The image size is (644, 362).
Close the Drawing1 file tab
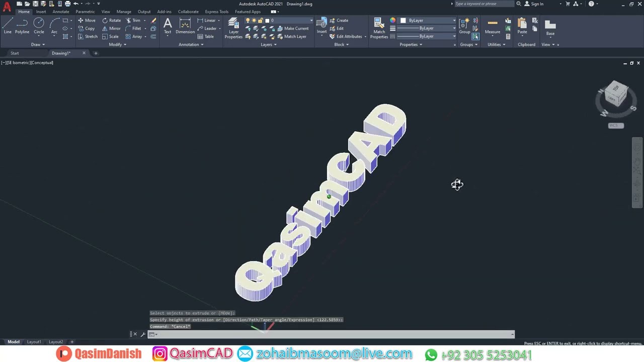(x=84, y=53)
